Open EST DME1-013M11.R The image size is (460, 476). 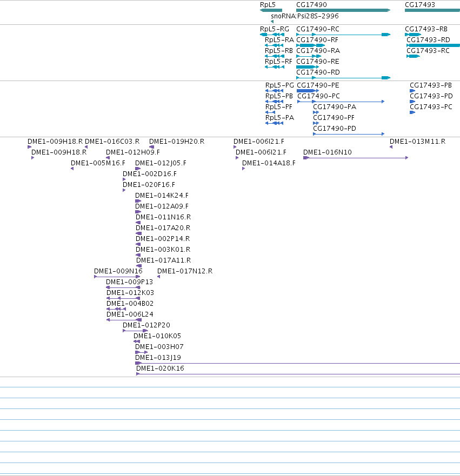[x=391, y=147]
